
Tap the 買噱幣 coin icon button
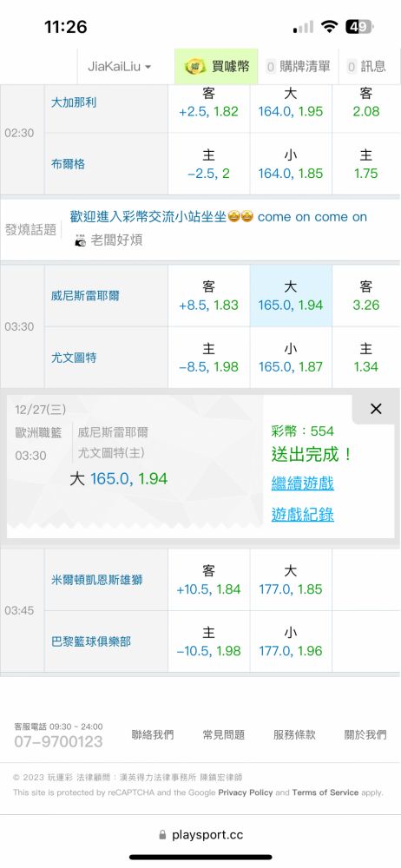pyautogui.click(x=194, y=67)
